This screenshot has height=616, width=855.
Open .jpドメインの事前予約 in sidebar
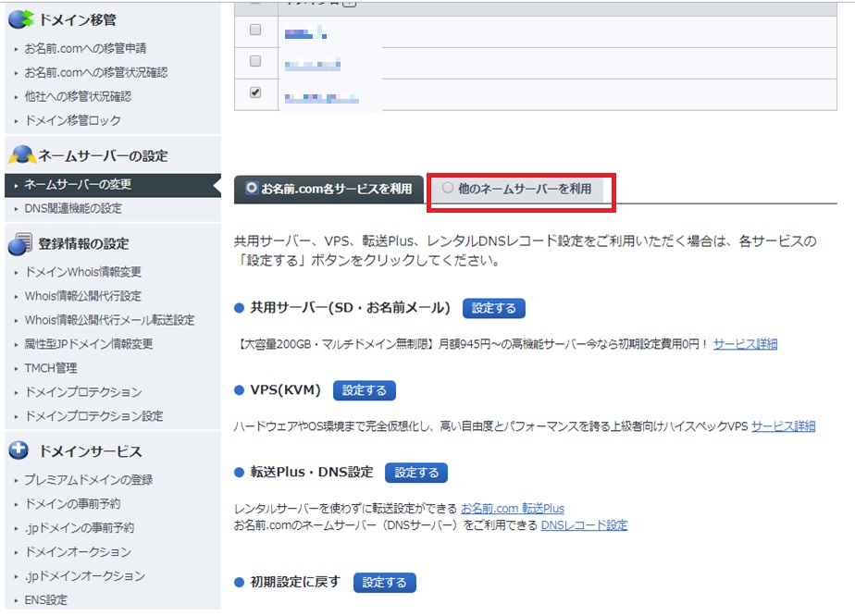point(79,528)
